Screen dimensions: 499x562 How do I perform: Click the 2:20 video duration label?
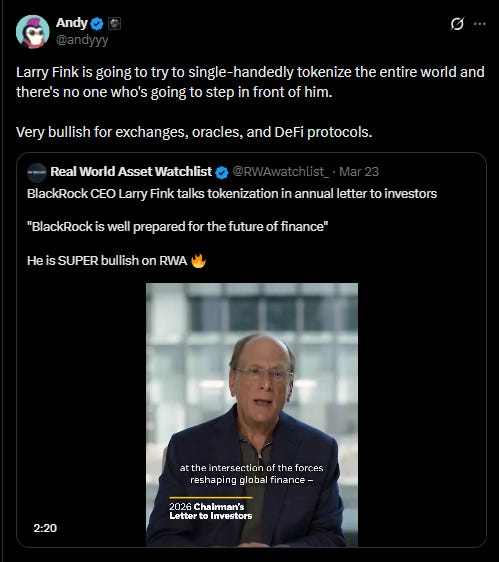point(45,528)
